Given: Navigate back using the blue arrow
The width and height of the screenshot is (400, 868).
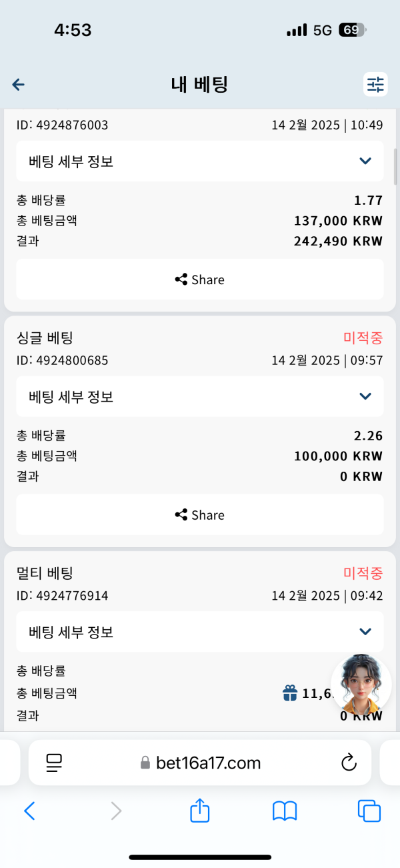Looking at the screenshot, I should 18,85.
